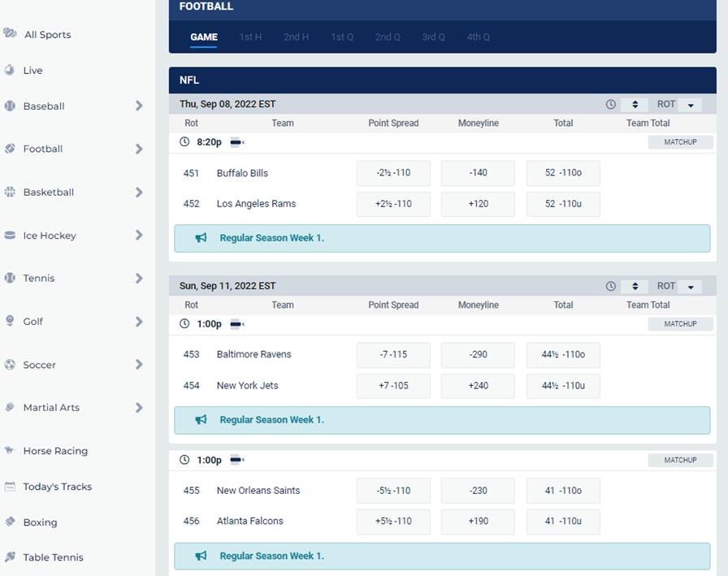Click the clock icon beside 8:20p game time
728x576 pixels.
coord(184,141)
